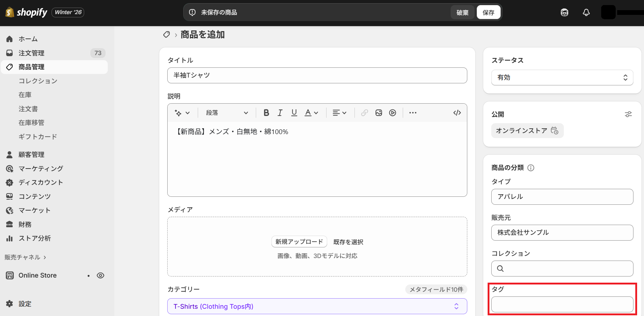Screen dimensions: 644x316
Task: Click the Online Store eye preview icon
Action: click(101, 275)
